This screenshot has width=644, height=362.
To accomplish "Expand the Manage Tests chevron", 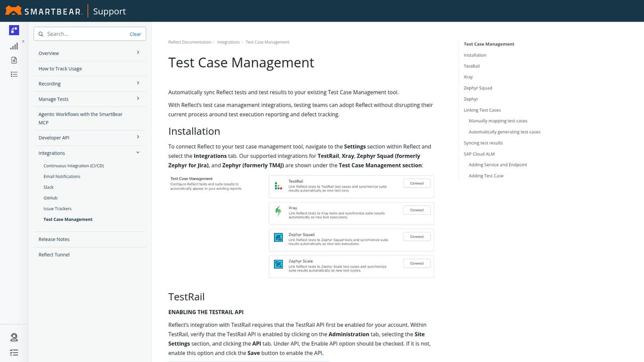I will 138,99.
